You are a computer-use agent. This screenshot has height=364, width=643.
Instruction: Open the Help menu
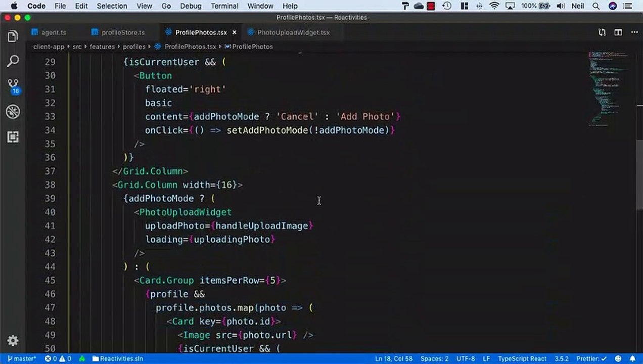click(290, 6)
